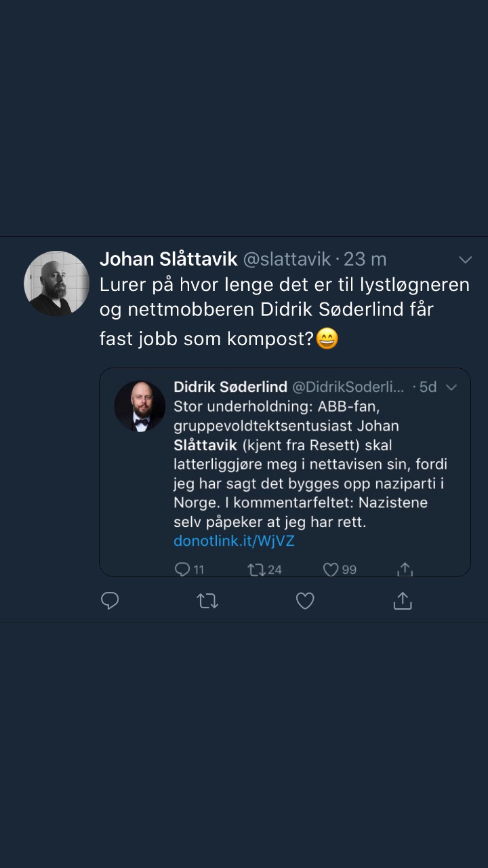Screen dimensions: 488x868
Task: Open the tweet options chevron beside 23 m
Action: (x=465, y=260)
